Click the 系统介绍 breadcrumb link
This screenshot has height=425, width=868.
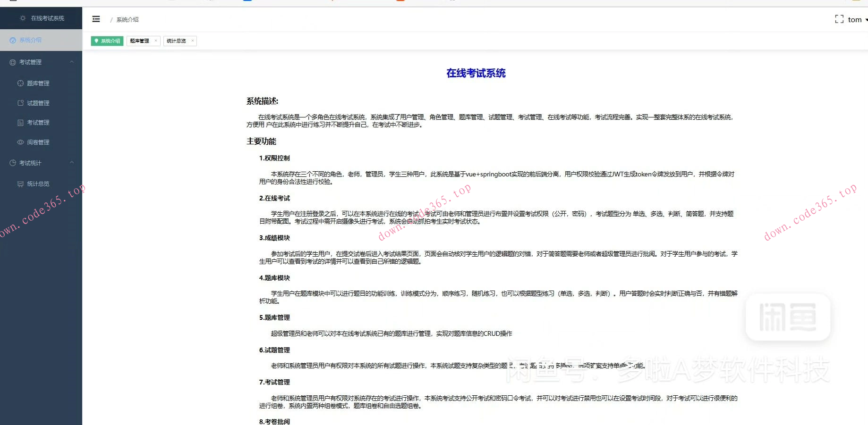coord(127,19)
